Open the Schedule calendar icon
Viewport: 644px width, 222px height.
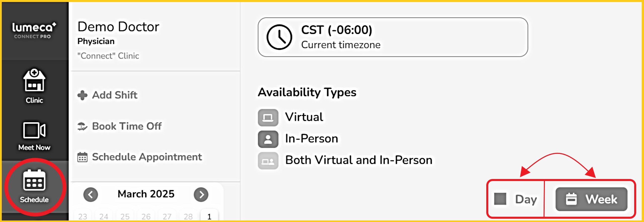pos(34,180)
